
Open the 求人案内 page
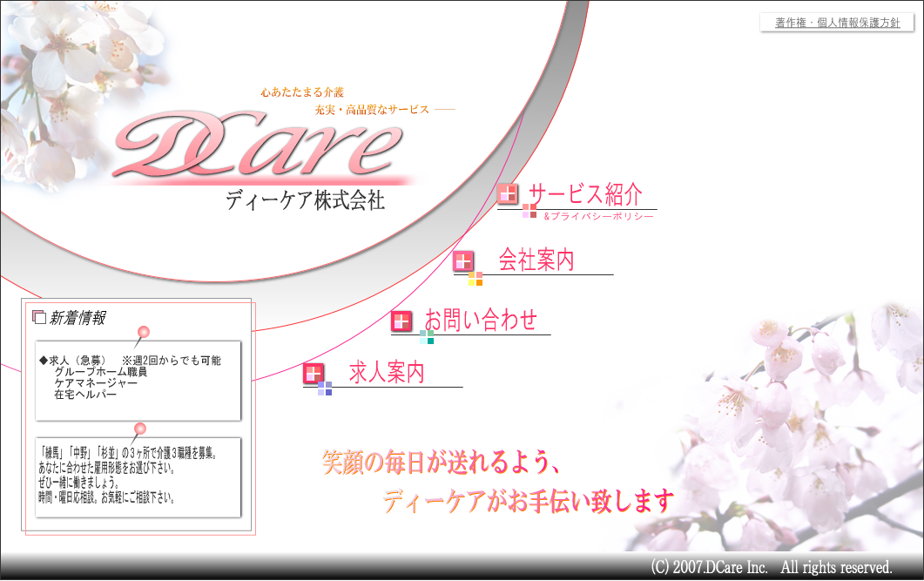tap(387, 373)
